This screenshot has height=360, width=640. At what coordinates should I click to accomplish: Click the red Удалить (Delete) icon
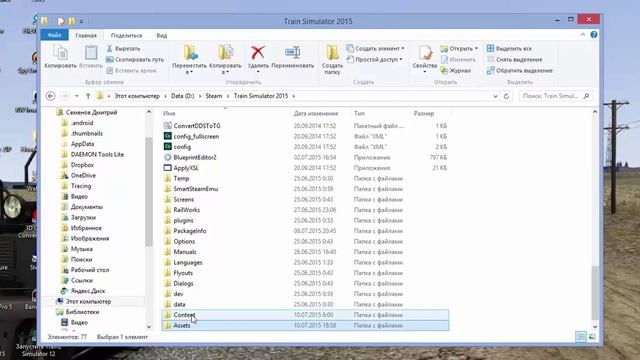[258, 53]
